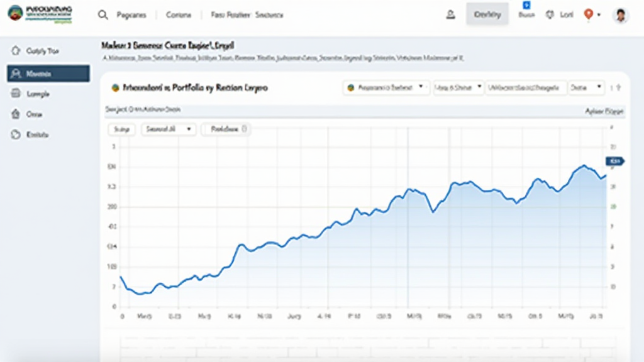Open the user profile avatar
Image resolution: width=644 pixels, height=362 pixels.
coord(620,15)
